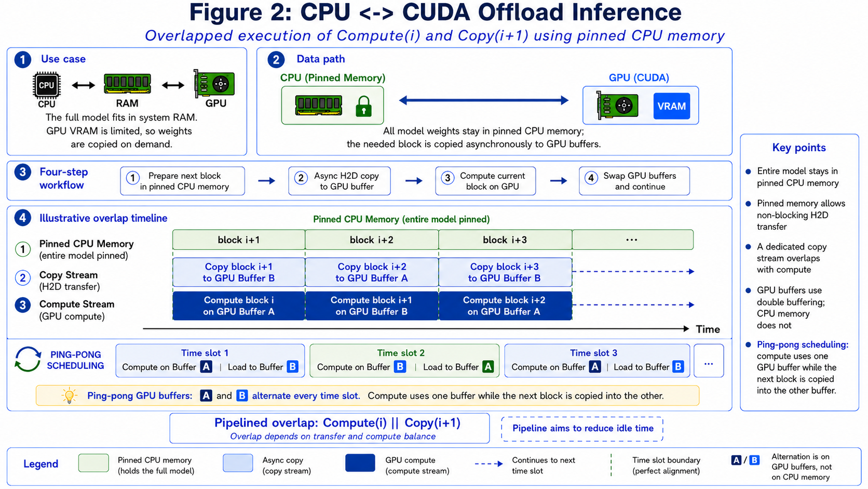Select the Async H2D copy step box

coord(340,181)
